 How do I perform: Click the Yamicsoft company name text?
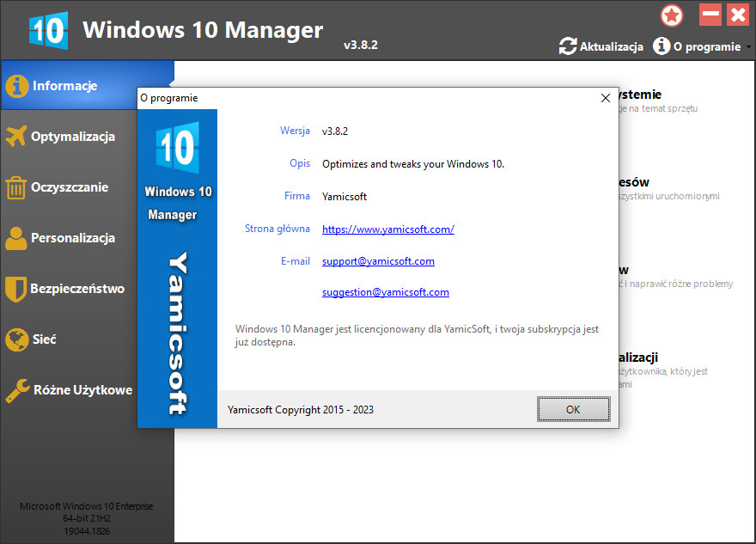point(344,196)
